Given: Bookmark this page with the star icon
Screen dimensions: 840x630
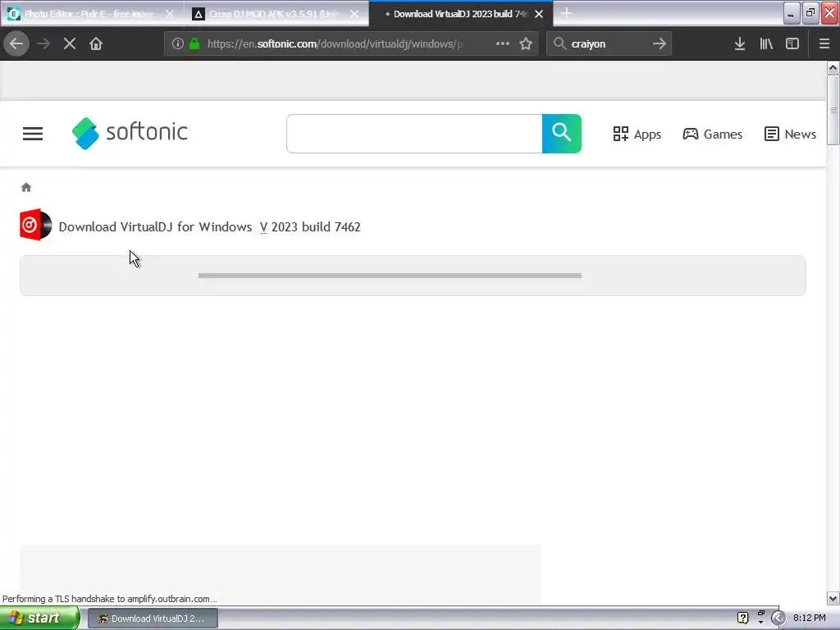Looking at the screenshot, I should tap(526, 43).
